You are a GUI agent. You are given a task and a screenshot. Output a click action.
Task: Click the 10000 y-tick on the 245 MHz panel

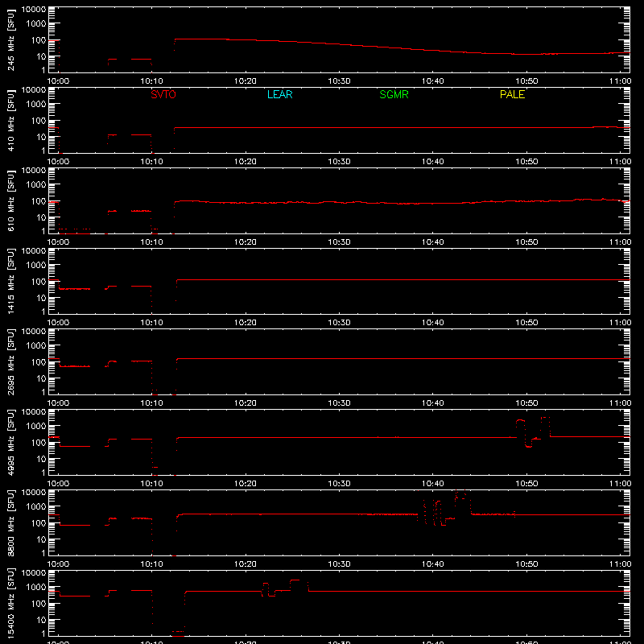34,10
